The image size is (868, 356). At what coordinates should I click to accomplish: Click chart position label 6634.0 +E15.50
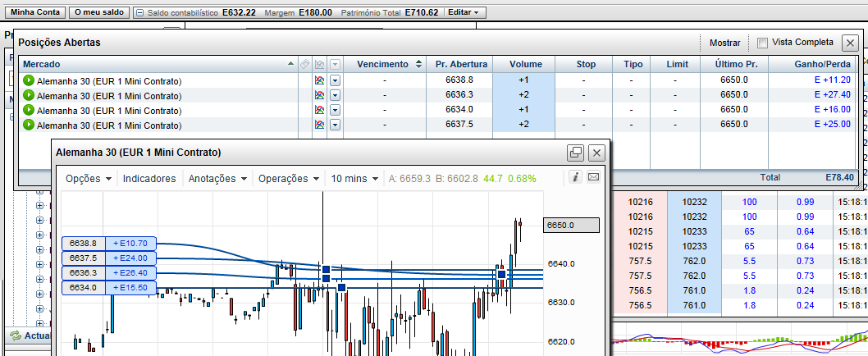[109, 288]
